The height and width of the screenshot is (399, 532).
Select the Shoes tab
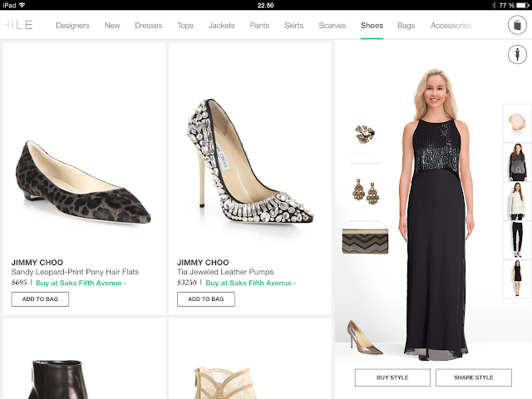(372, 26)
